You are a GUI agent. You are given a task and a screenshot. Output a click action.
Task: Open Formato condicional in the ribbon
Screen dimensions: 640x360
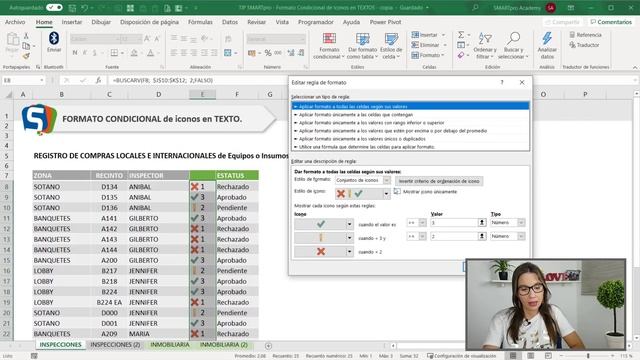(x=329, y=46)
